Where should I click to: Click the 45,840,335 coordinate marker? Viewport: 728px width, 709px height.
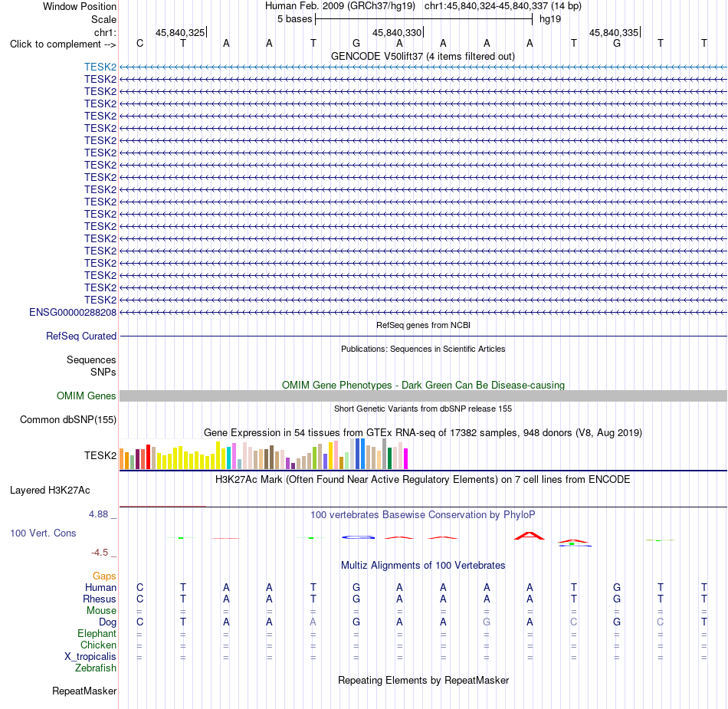coord(614,32)
